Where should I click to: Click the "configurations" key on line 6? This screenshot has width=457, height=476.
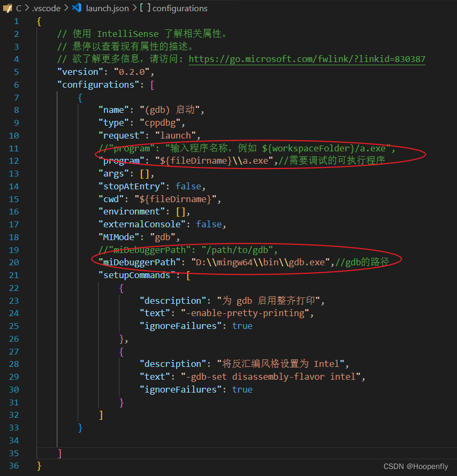(98, 85)
